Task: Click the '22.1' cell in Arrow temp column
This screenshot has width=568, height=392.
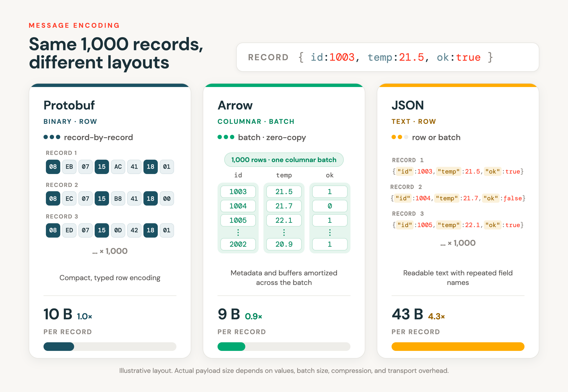Action: coord(284,220)
